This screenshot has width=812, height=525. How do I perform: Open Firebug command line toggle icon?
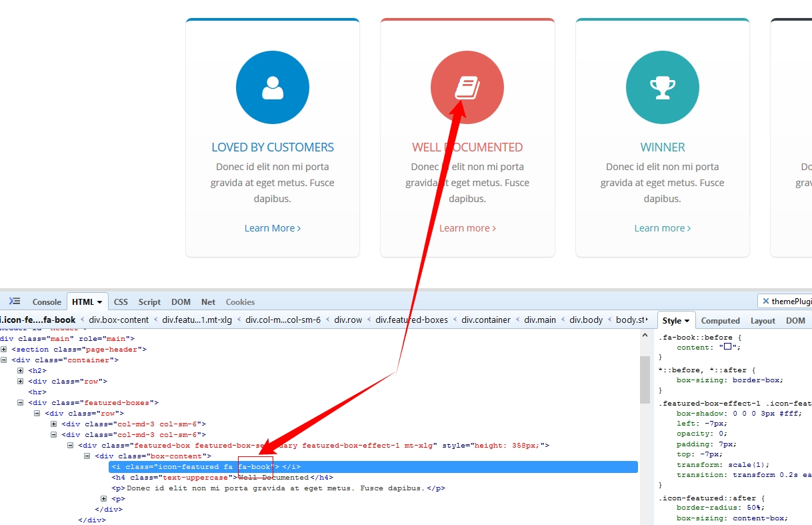(15, 302)
